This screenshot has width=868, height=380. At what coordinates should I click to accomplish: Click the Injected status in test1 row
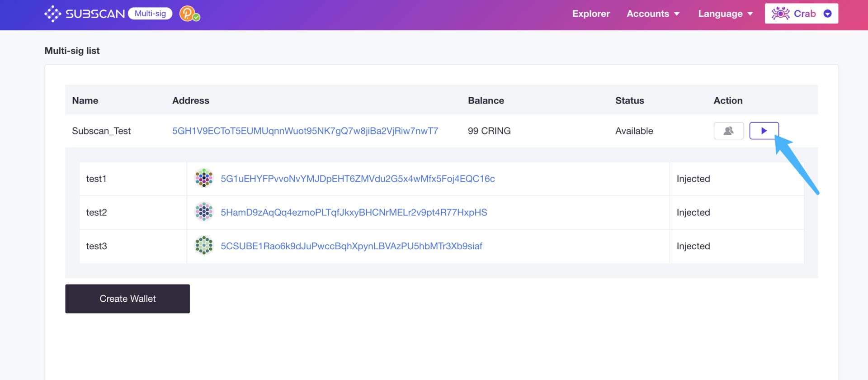tap(693, 179)
